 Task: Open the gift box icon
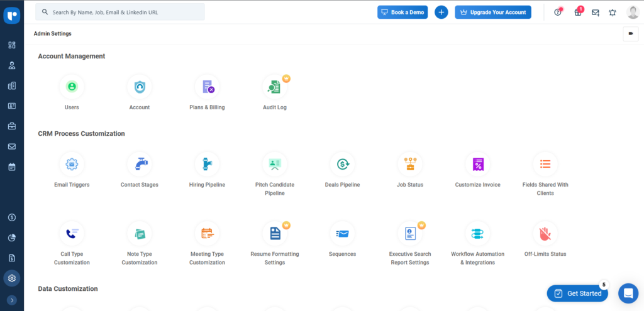coord(578,12)
